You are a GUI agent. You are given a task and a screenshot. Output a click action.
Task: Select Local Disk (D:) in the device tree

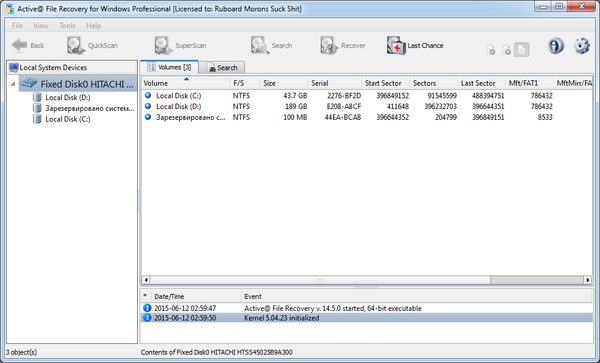pyautogui.click(x=67, y=98)
